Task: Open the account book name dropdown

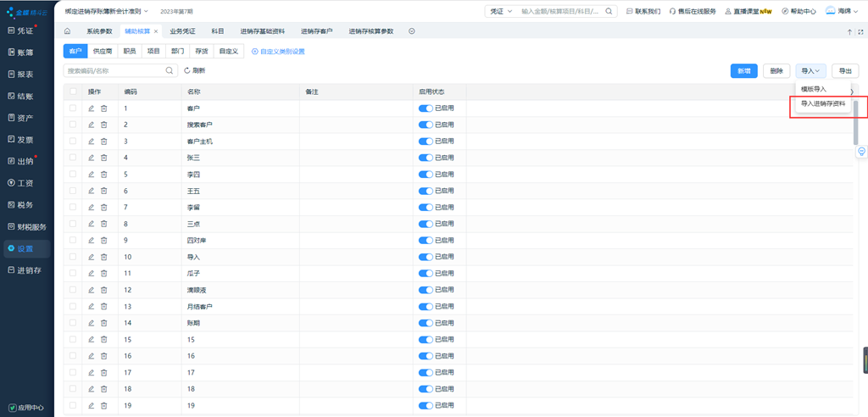Action: pos(106,11)
